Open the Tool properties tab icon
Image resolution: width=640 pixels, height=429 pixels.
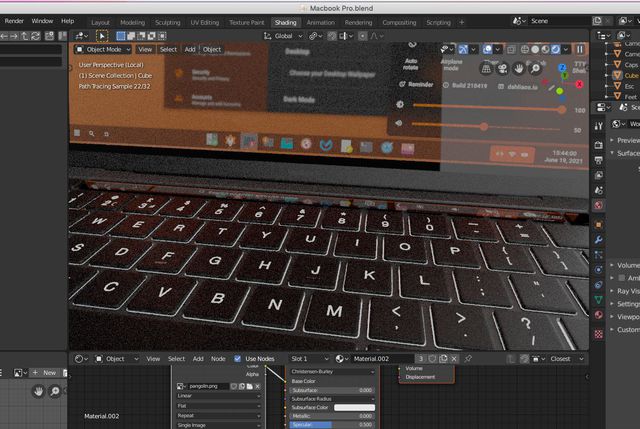(x=598, y=126)
